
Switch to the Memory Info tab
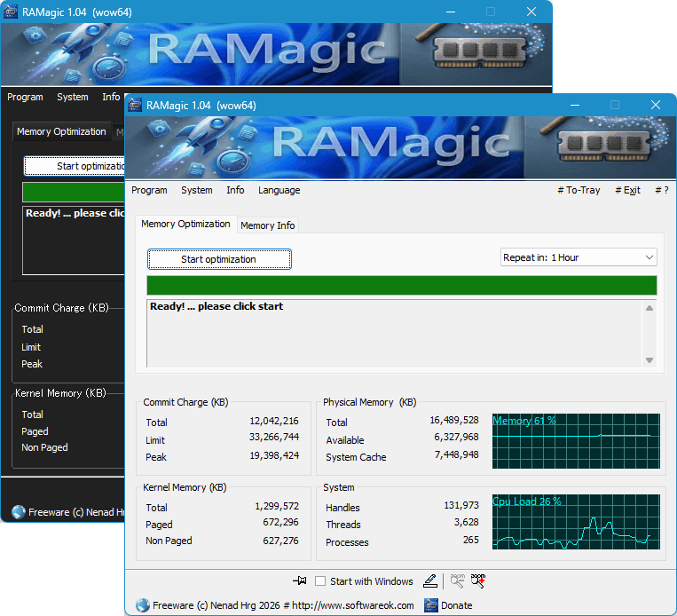[x=268, y=225]
